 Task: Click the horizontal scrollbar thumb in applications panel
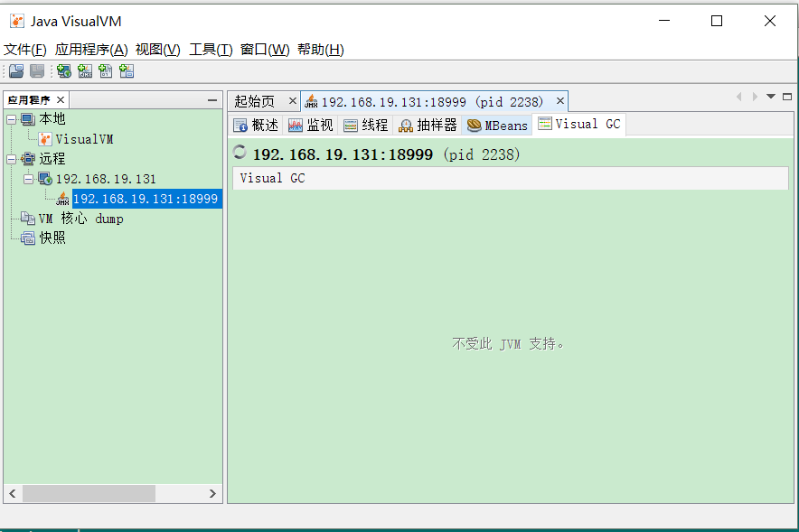pos(89,493)
